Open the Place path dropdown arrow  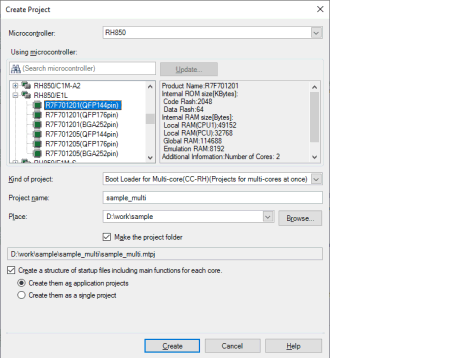[268, 217]
